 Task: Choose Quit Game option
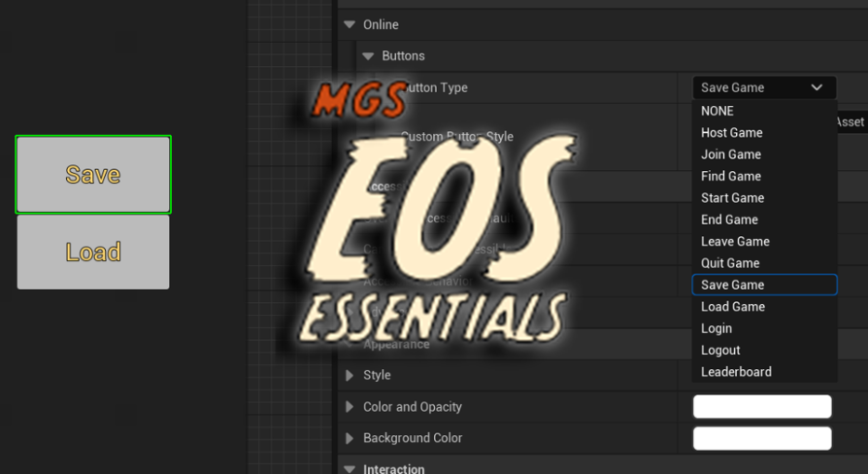[x=764, y=263]
